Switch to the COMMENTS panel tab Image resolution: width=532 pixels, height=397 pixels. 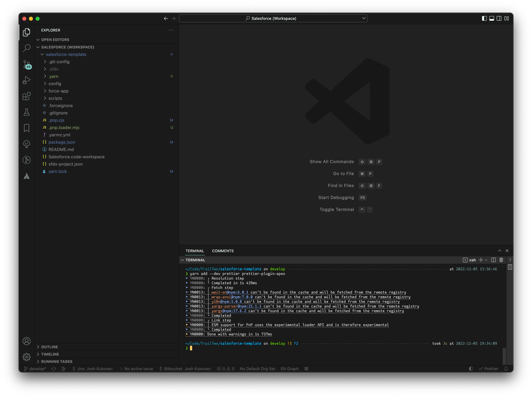point(223,251)
